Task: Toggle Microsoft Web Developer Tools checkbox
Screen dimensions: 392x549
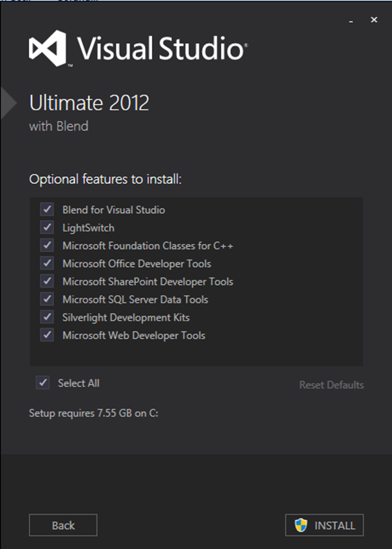Action: (47, 335)
